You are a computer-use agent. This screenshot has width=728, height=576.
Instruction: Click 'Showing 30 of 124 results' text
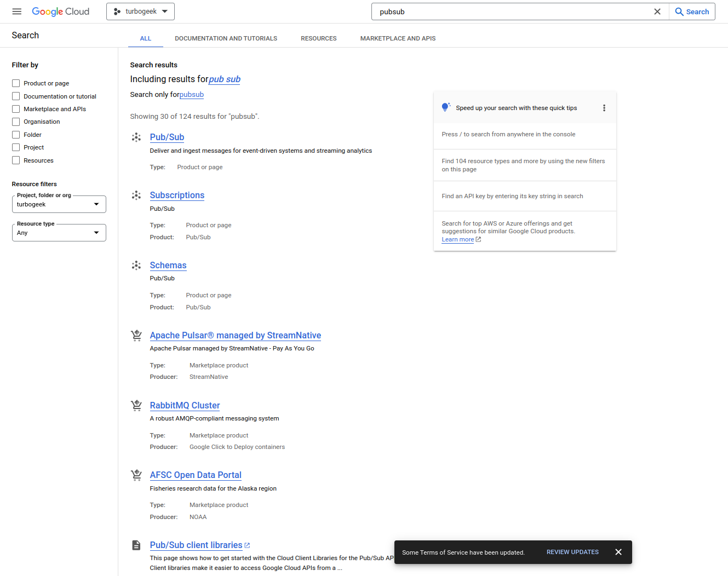click(194, 116)
